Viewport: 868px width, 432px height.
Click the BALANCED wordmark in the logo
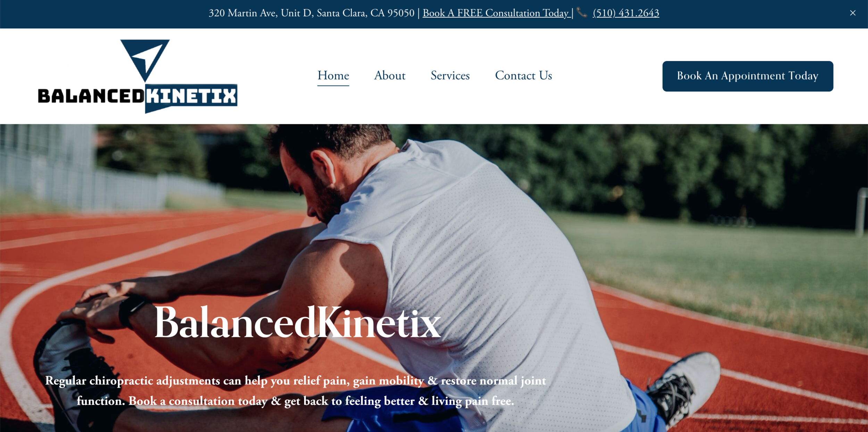91,96
